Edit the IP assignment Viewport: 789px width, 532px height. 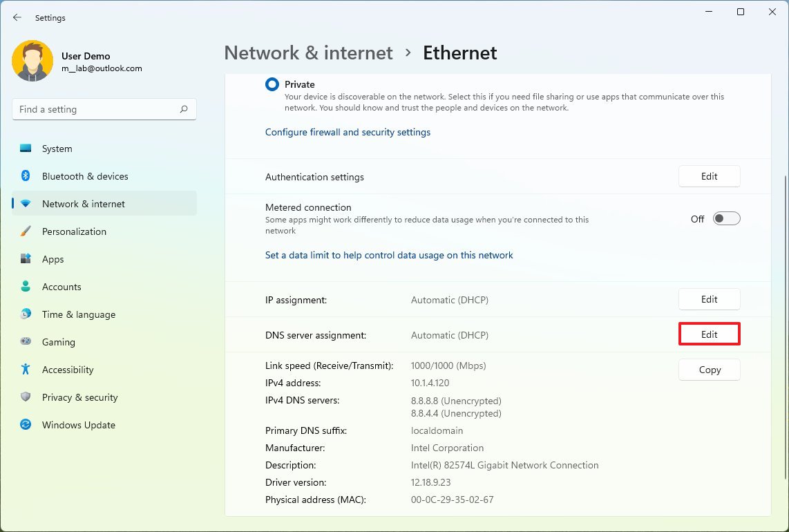[x=710, y=299]
